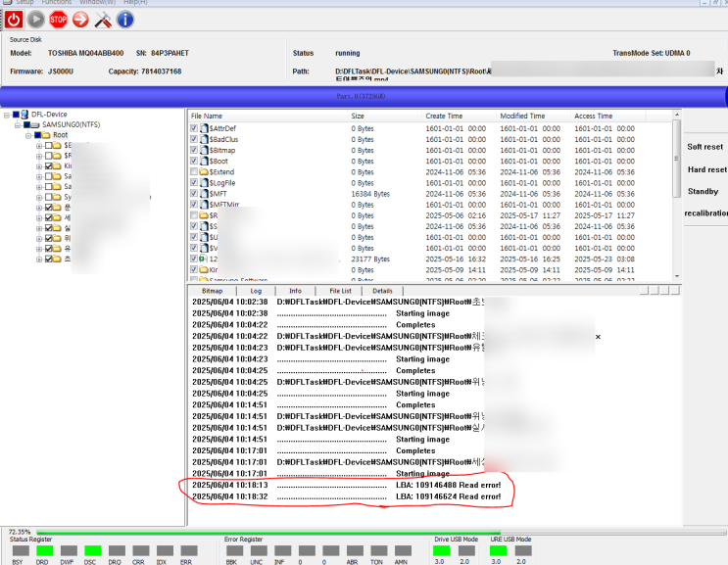Click the ERR status register indicator
The width and height of the screenshot is (728, 565).
point(189,550)
